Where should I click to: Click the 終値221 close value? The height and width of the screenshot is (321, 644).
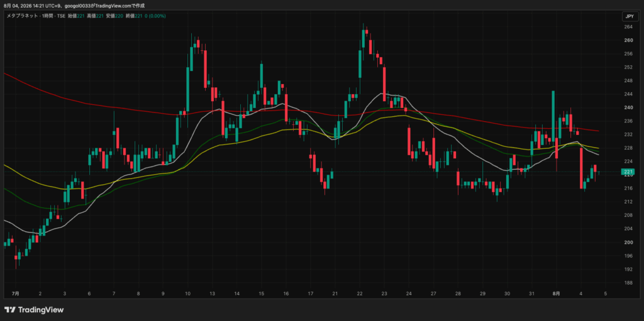click(x=133, y=16)
